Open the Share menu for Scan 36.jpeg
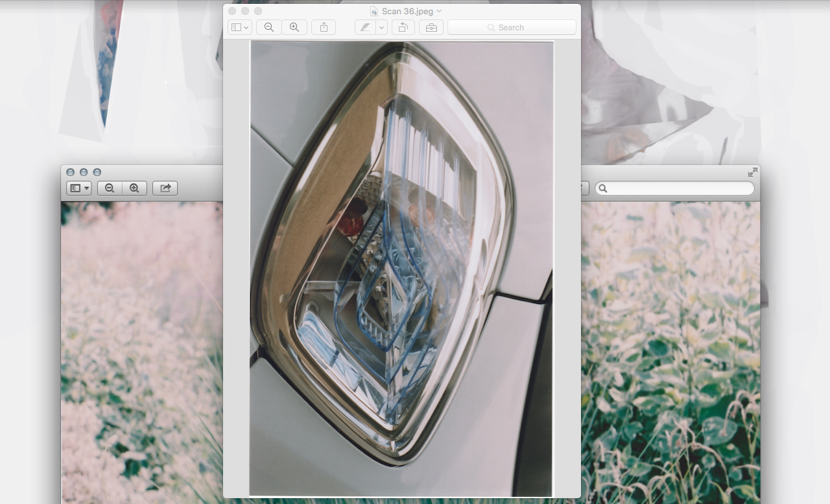The image size is (830, 504). pos(324,27)
